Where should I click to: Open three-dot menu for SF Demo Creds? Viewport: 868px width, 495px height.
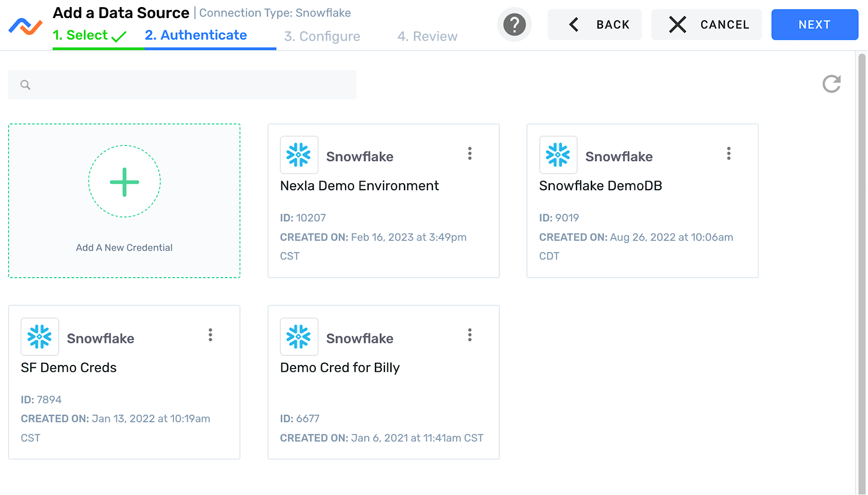pyautogui.click(x=210, y=335)
